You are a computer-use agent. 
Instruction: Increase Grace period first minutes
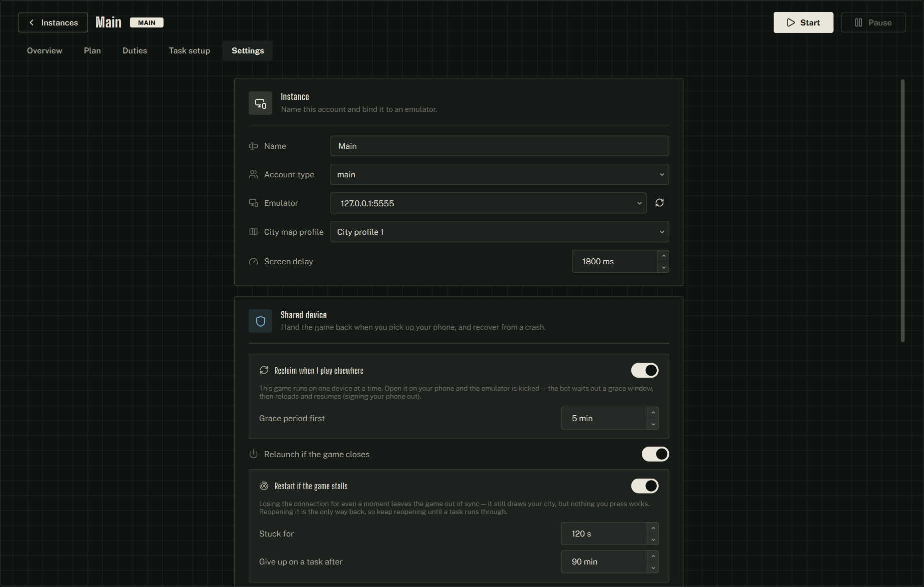tap(653, 413)
